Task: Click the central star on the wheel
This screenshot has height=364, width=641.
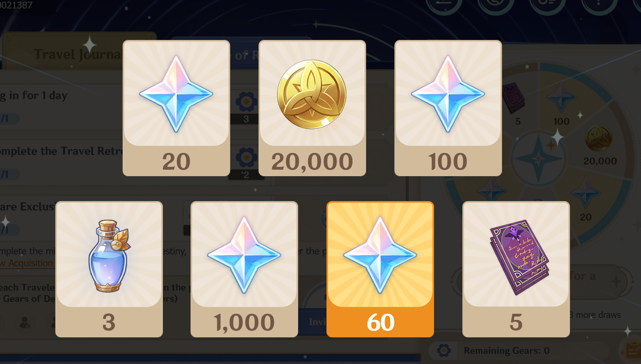Action: point(539,158)
